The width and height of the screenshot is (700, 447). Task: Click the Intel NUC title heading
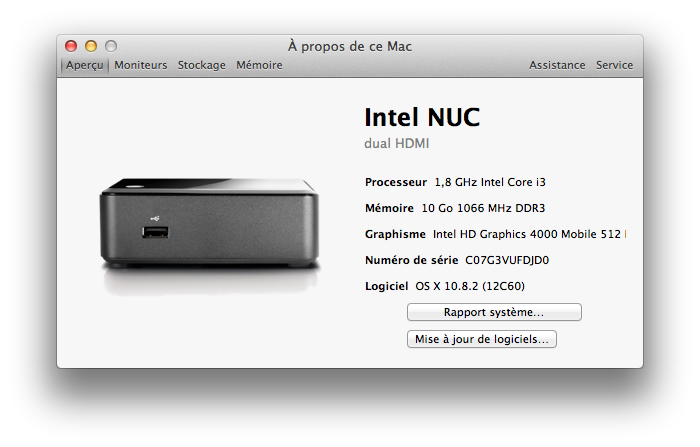click(422, 117)
